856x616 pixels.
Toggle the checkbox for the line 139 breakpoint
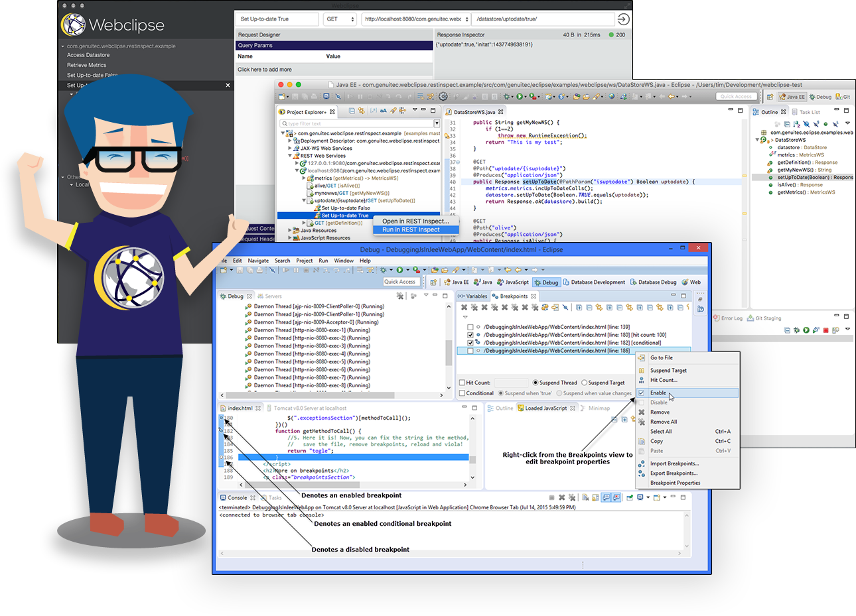(470, 327)
